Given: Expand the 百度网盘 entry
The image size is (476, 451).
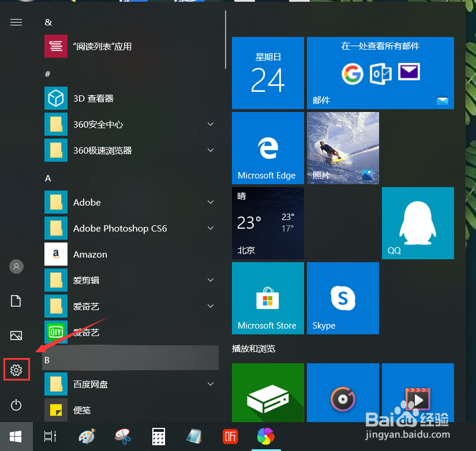Looking at the screenshot, I should pos(210,384).
